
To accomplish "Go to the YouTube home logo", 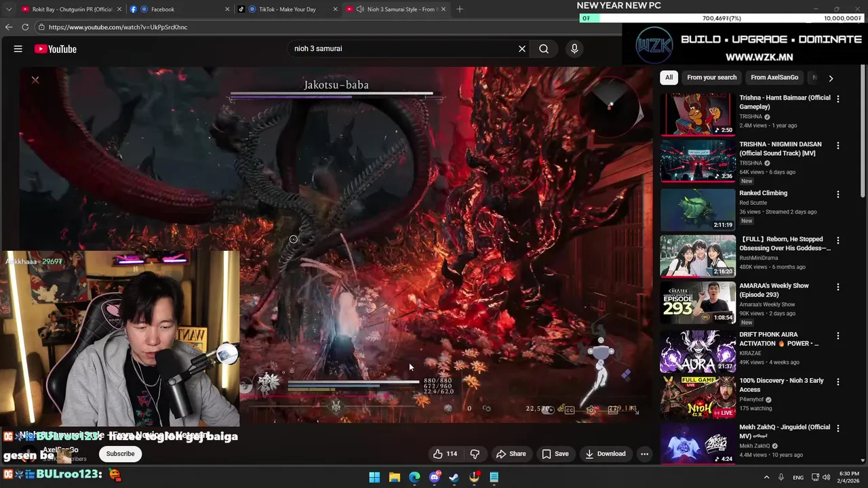I will 55,49.
